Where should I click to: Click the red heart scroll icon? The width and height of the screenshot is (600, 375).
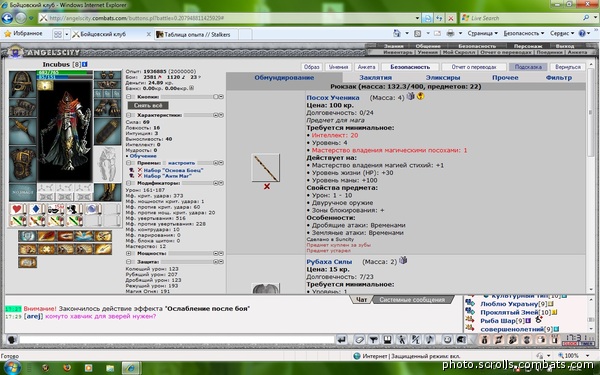(17, 209)
